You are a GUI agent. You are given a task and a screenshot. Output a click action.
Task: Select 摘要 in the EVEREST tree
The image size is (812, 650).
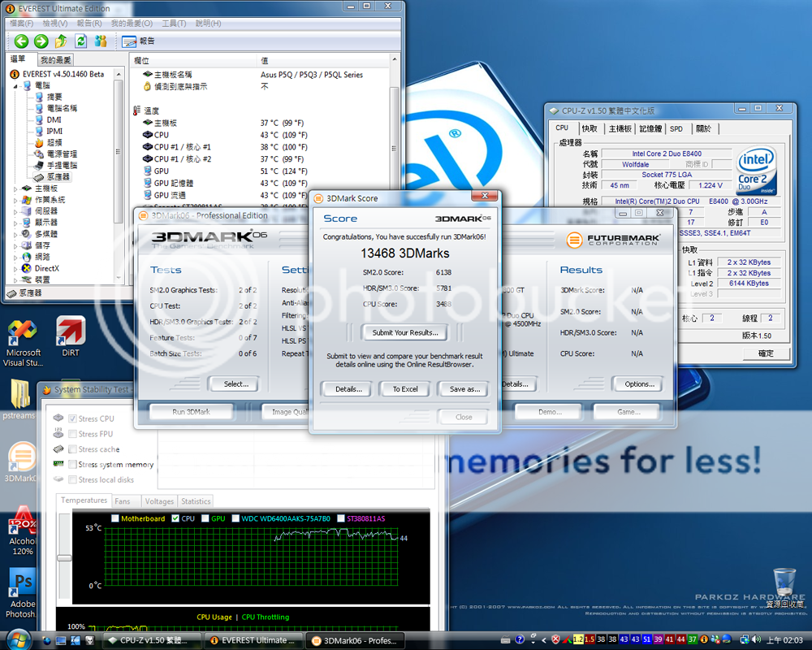(54, 97)
